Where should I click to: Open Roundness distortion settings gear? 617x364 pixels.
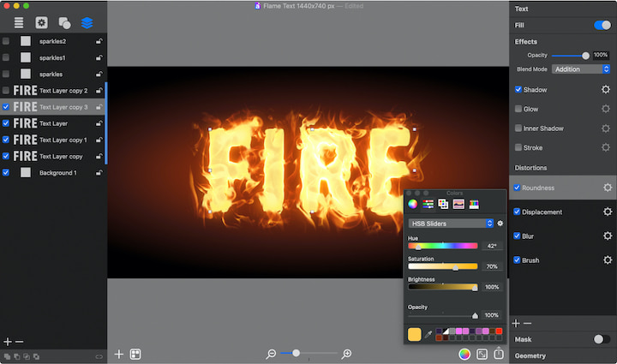tap(608, 188)
